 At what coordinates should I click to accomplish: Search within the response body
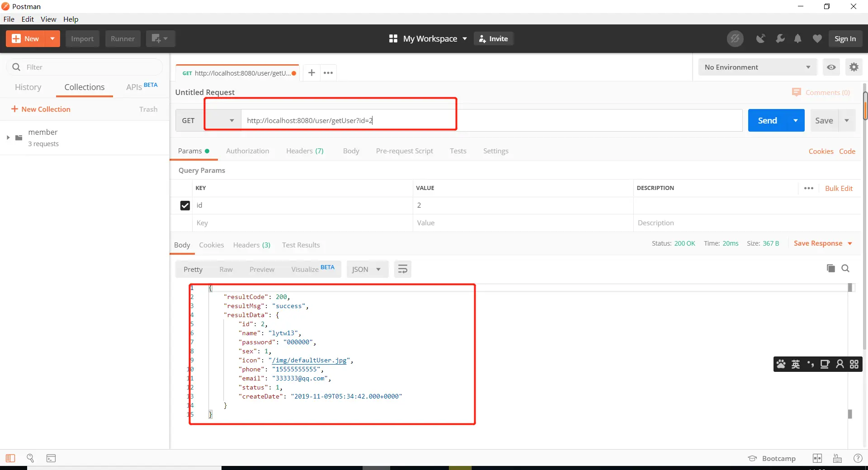click(x=845, y=268)
